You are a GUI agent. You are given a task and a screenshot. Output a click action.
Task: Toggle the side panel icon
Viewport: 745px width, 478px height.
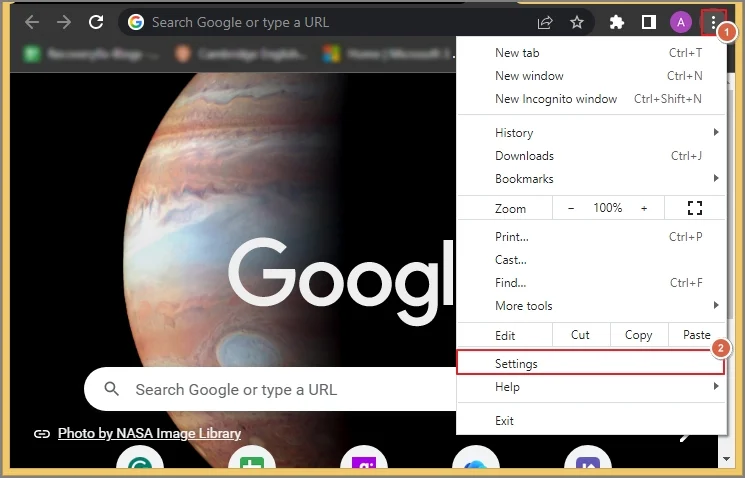coord(649,22)
